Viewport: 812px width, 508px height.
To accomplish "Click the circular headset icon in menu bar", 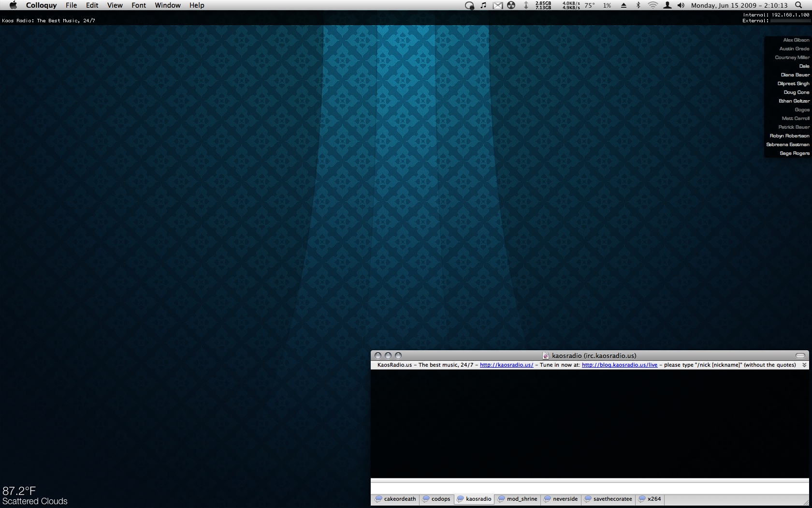I will [x=469, y=5].
